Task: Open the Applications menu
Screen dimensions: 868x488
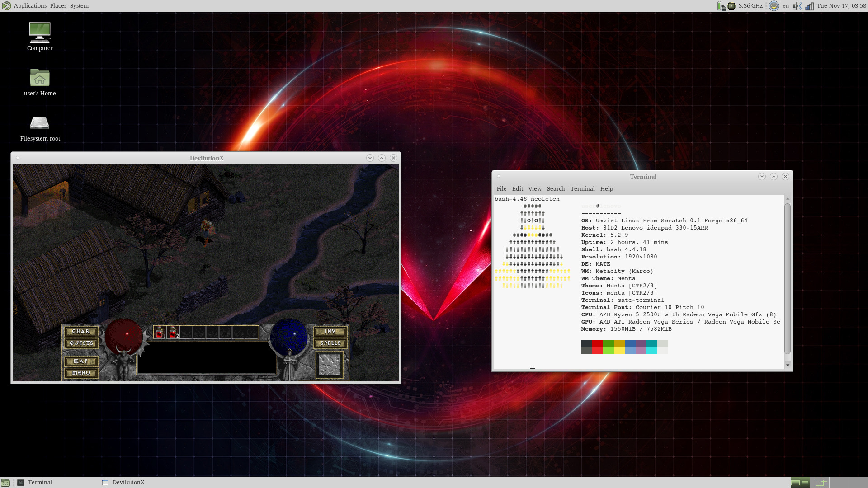Action: 30,6
